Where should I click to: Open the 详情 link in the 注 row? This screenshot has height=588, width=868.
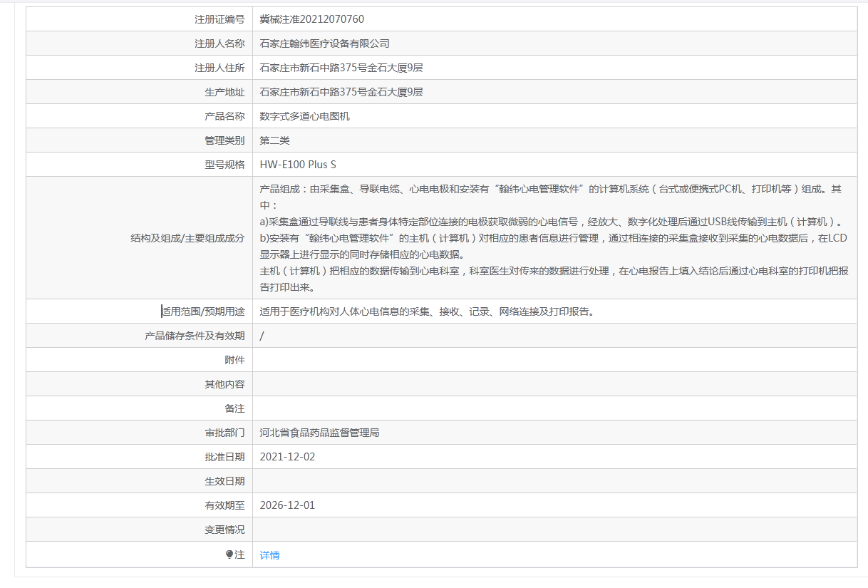click(x=269, y=555)
